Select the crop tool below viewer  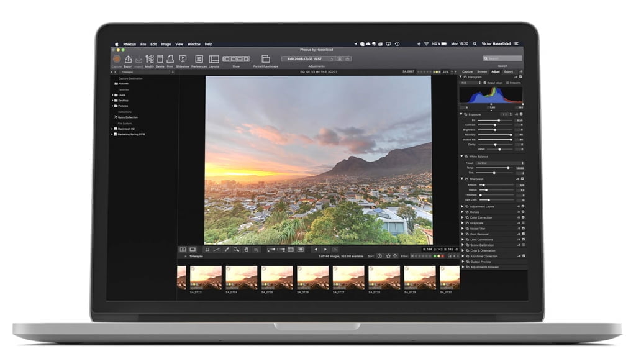[x=207, y=250]
